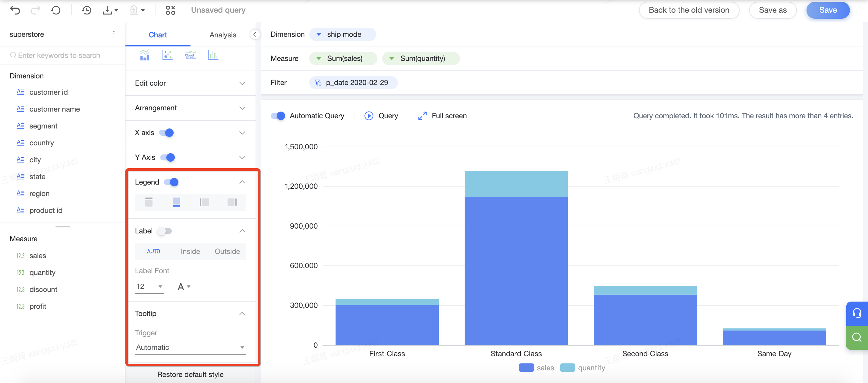Viewport: 868px width, 383px height.
Task: Click the Query play icon
Action: click(369, 116)
